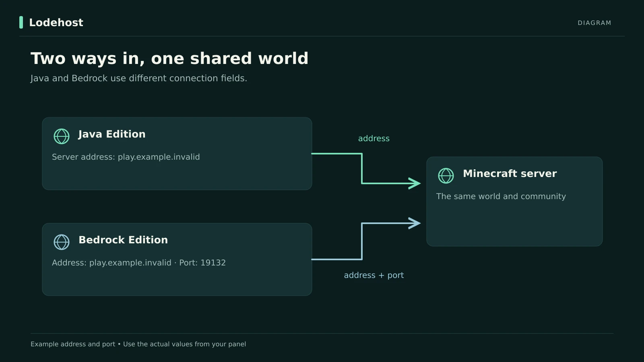Select the heading "Two ways in, one shared world"
Screen dimensions: 644x362
coord(169,58)
